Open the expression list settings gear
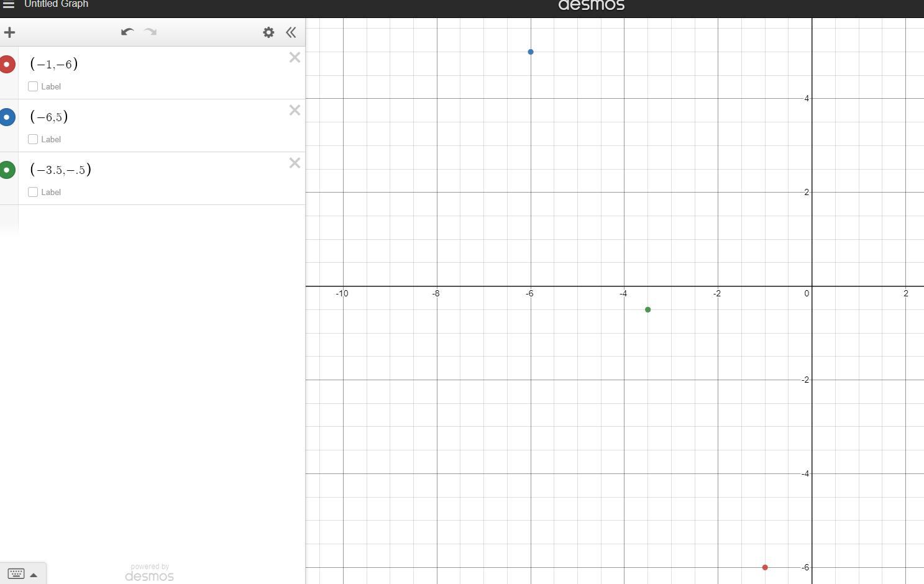Screen dimensions: 924x584 click(268, 32)
